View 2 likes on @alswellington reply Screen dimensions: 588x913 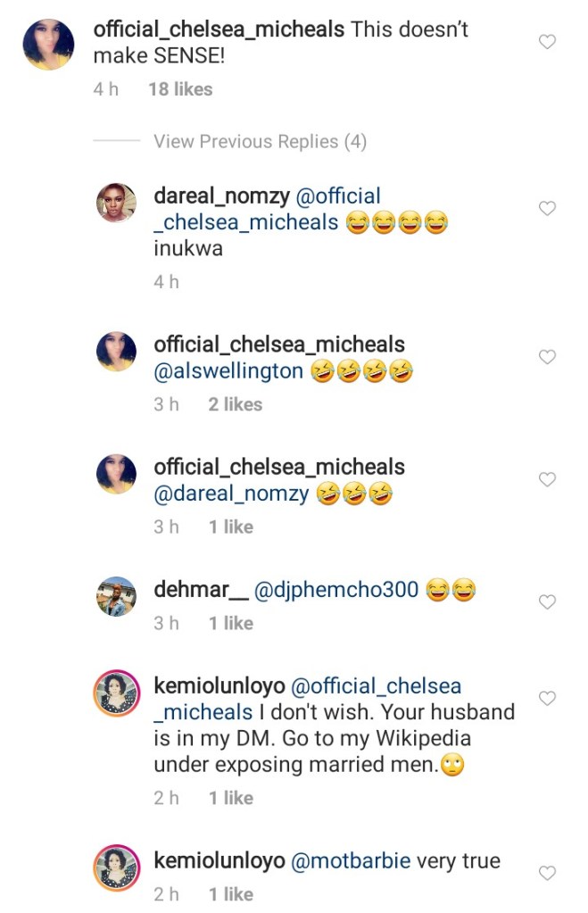tap(236, 404)
